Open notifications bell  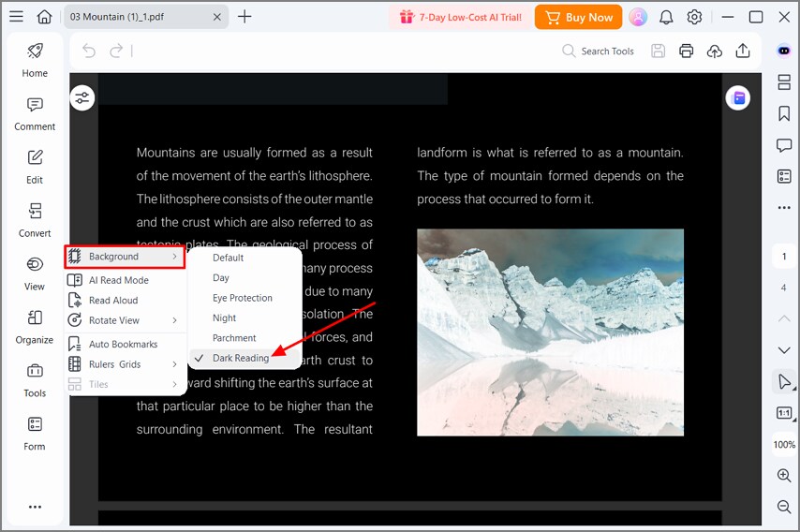[666, 18]
